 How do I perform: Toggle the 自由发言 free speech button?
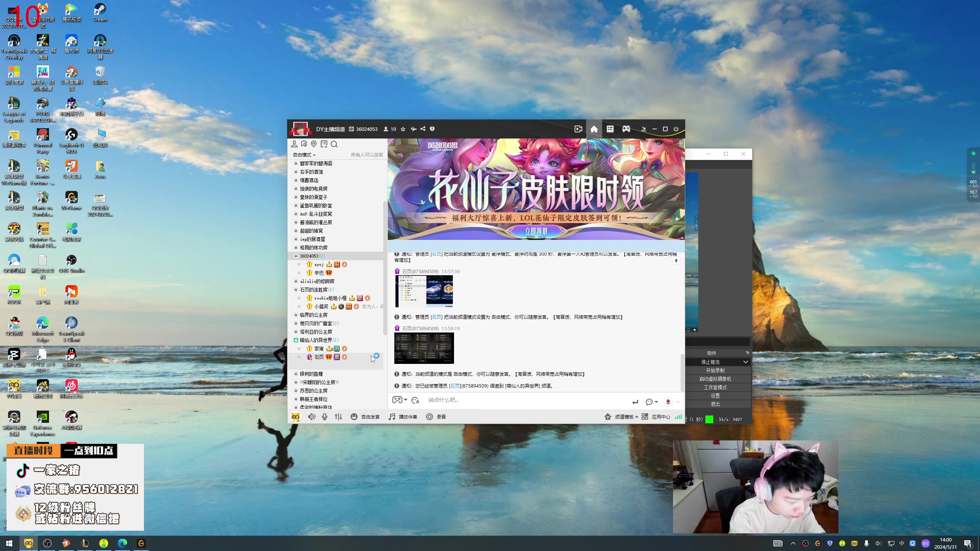(365, 417)
